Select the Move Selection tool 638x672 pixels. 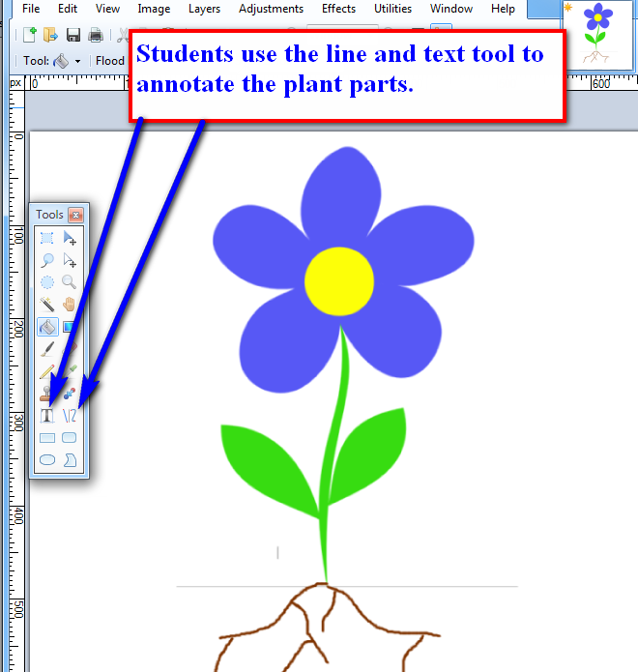70,260
